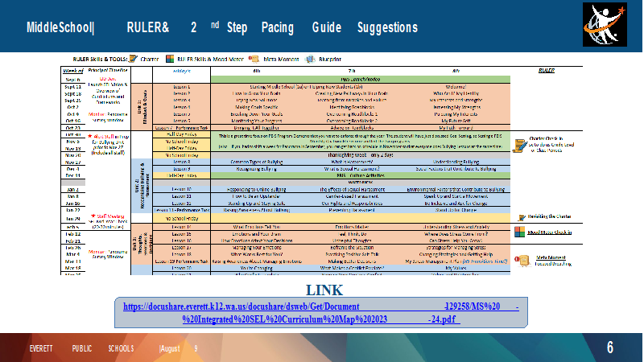Click 'Recognizing Bullying' cell
The image size is (644, 362).
[x=256, y=169]
